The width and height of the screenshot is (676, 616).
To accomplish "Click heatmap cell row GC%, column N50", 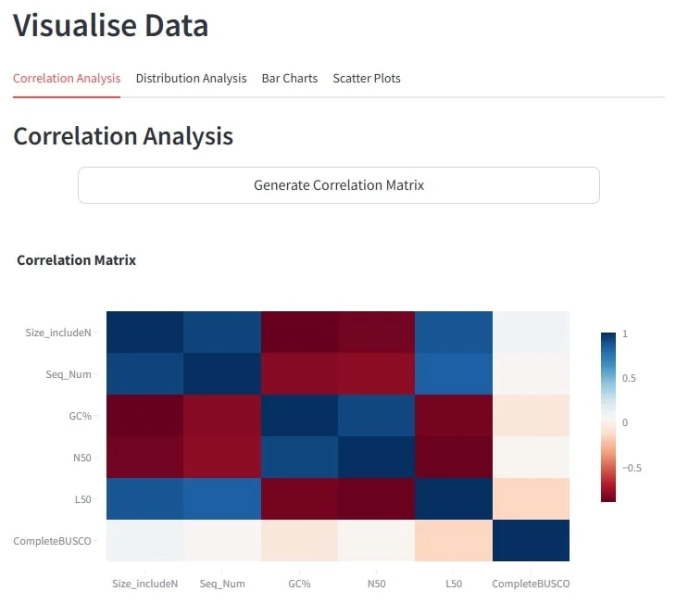I will click(376, 415).
